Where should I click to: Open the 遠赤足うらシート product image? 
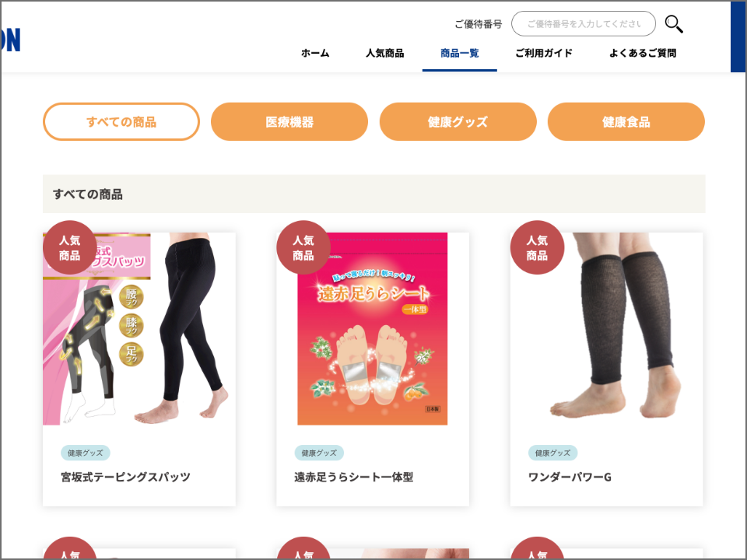pyautogui.click(x=373, y=328)
